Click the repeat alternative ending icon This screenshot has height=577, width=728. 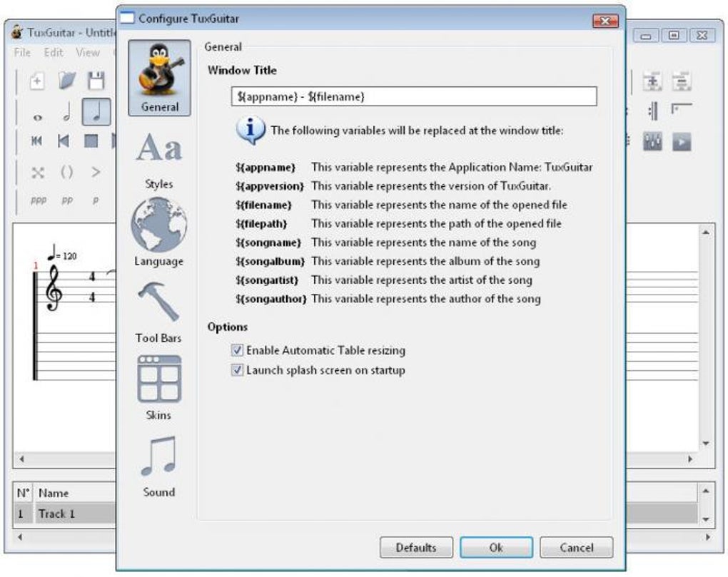coord(681,109)
